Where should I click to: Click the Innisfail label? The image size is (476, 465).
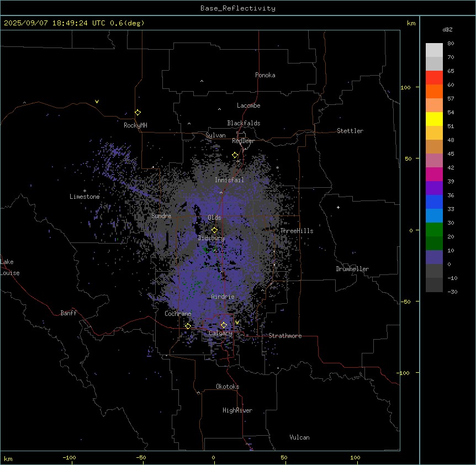tap(229, 180)
